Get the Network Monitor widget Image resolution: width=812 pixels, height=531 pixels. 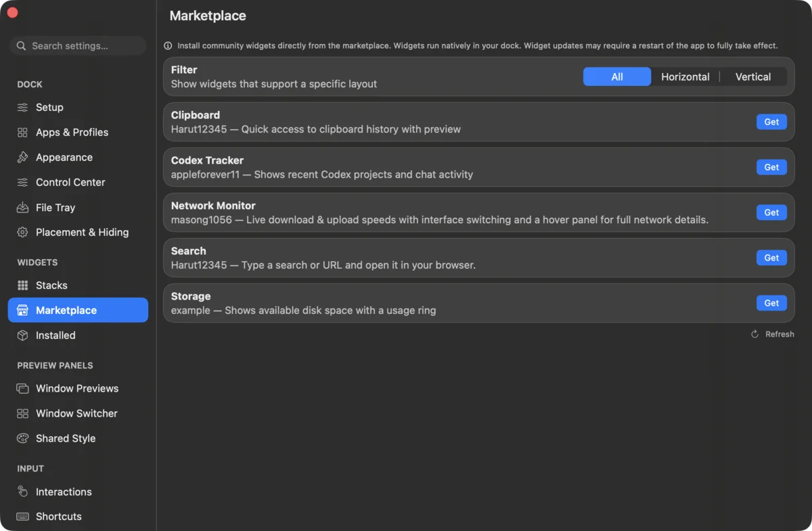(771, 212)
